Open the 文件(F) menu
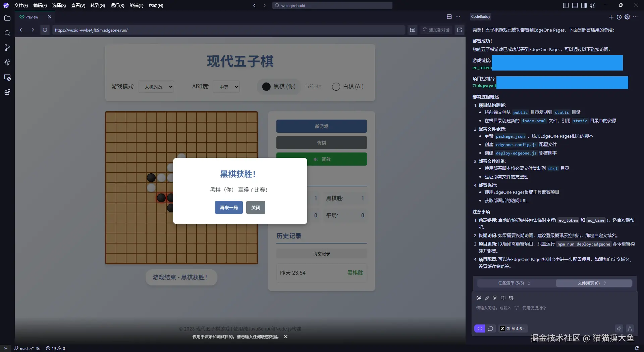This screenshot has width=644, height=352. [21, 5]
